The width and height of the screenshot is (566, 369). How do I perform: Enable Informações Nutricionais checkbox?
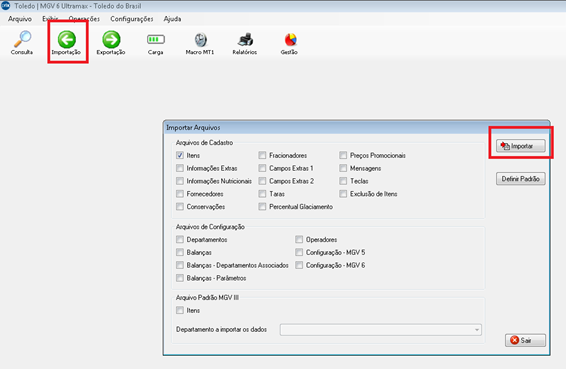click(x=180, y=181)
